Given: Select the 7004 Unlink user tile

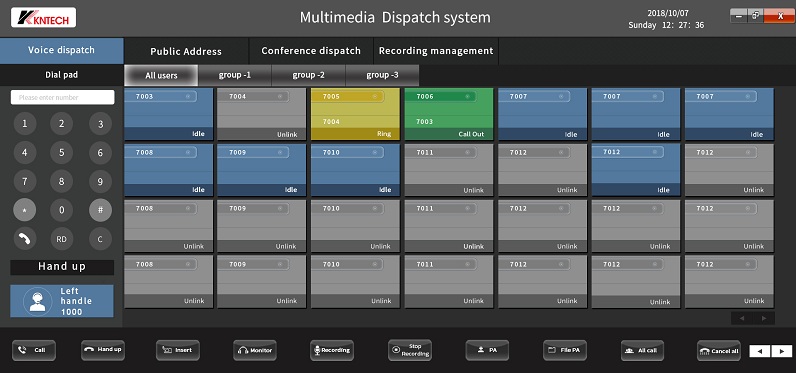Looking at the screenshot, I should 261,114.
